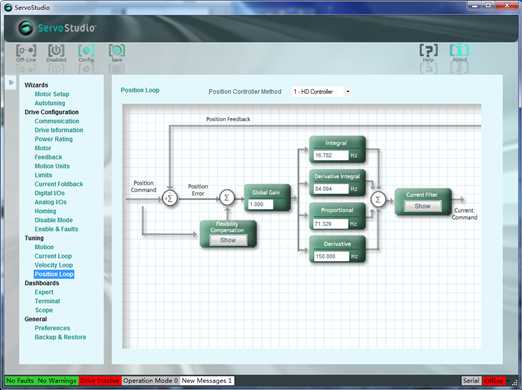The height and width of the screenshot is (390, 522).
Task: Open New Messages 1 in status bar
Action: pyautogui.click(x=207, y=381)
